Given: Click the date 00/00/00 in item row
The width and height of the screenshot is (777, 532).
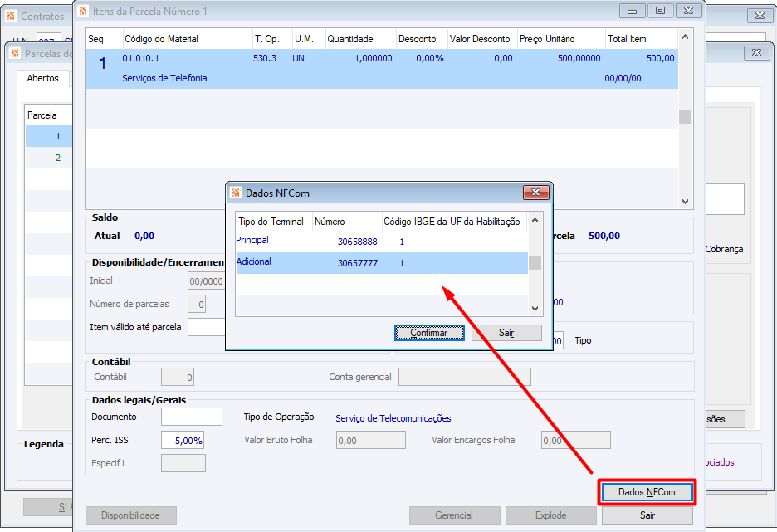Looking at the screenshot, I should [623, 78].
